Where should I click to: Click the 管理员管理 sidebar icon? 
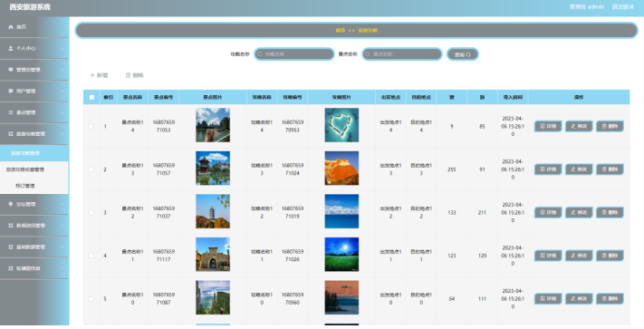[x=11, y=70]
